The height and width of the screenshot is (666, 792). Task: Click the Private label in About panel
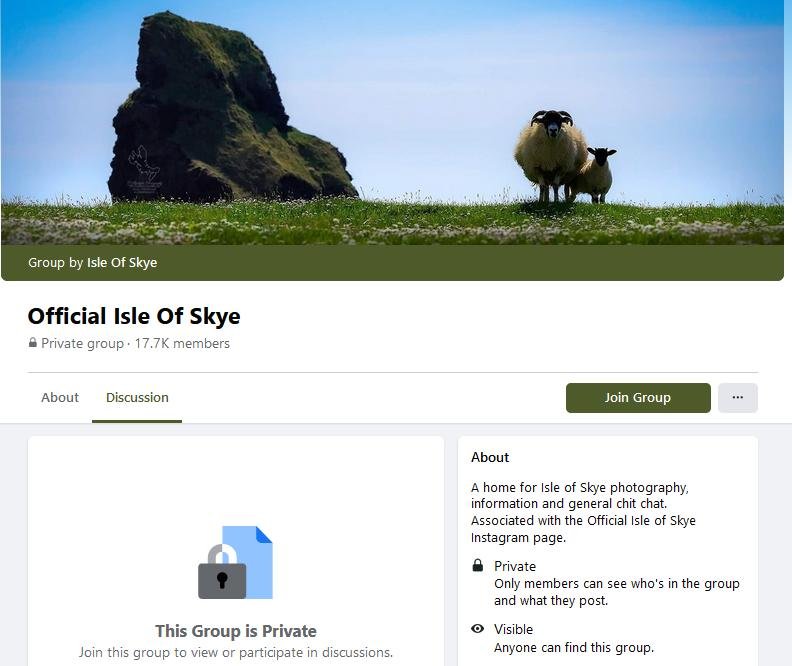pos(515,566)
